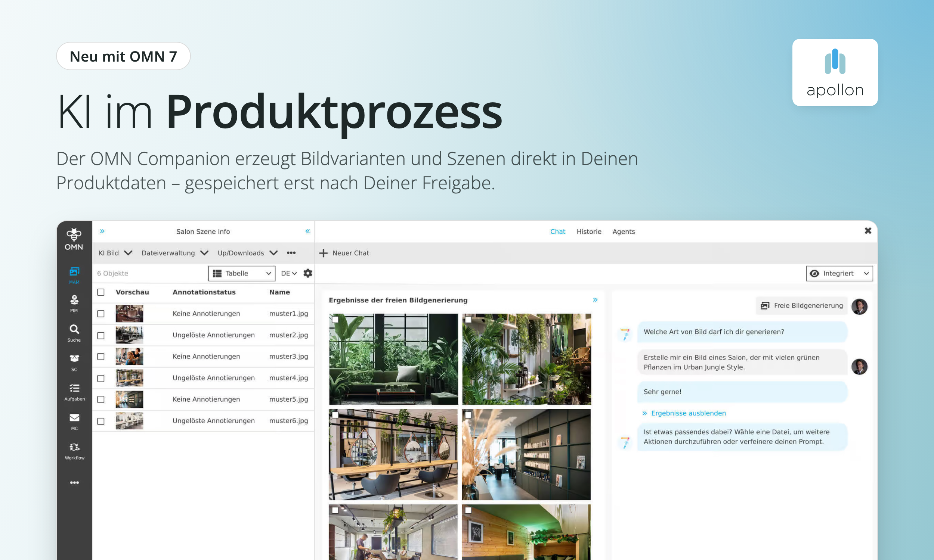Show more sidebar modules ellipsis
934x560 pixels.
click(x=74, y=483)
